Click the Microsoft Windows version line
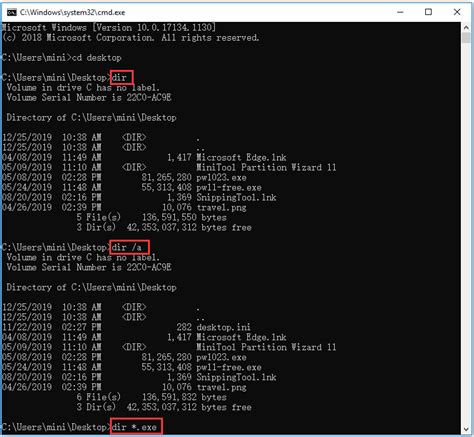 (x=109, y=27)
